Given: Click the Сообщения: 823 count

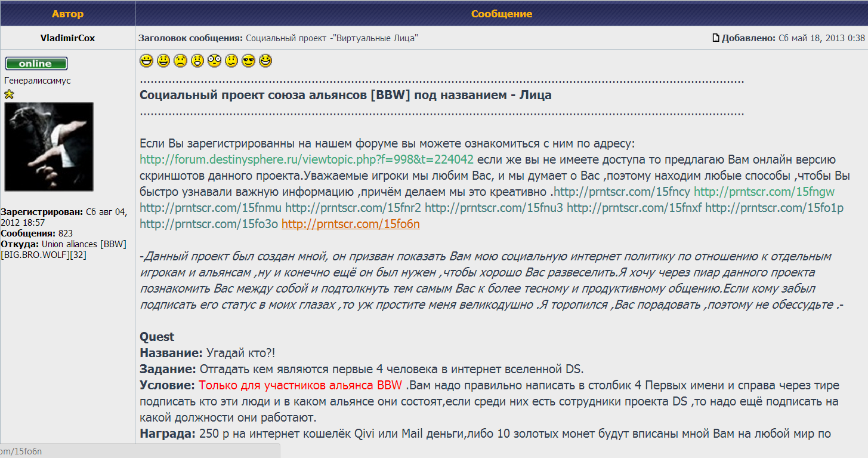Looking at the screenshot, I should 36,233.
